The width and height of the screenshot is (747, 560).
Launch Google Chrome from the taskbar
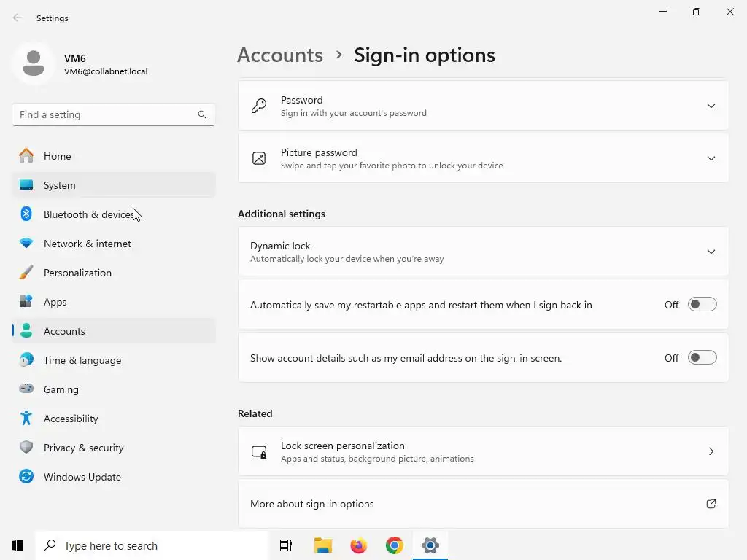[x=395, y=545]
